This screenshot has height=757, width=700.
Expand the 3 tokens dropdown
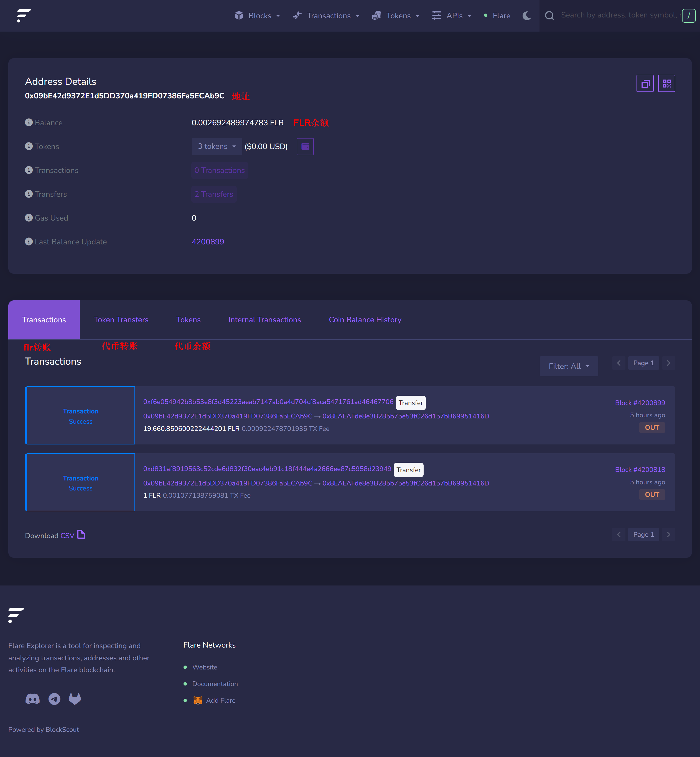point(217,147)
